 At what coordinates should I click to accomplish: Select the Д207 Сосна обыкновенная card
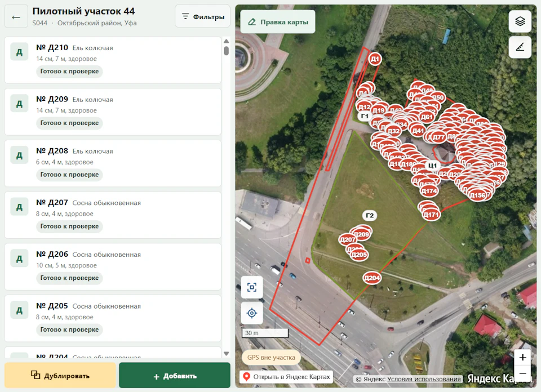113,215
